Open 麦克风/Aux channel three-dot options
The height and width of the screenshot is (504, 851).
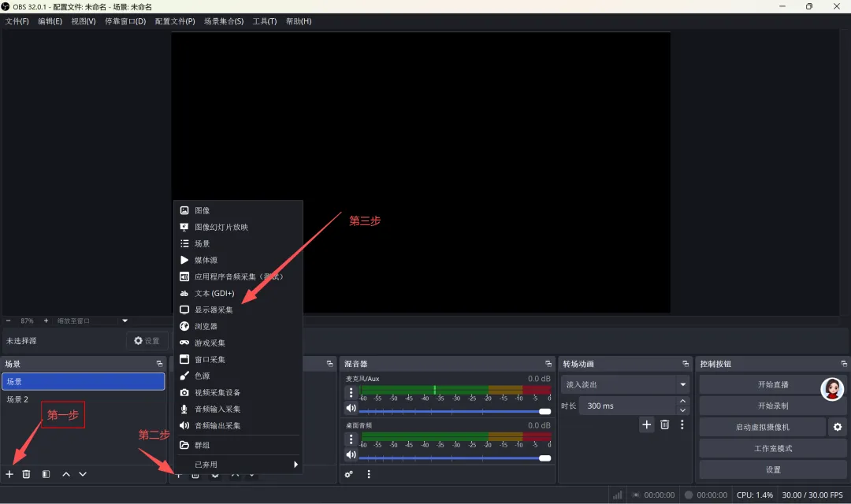[x=351, y=393]
